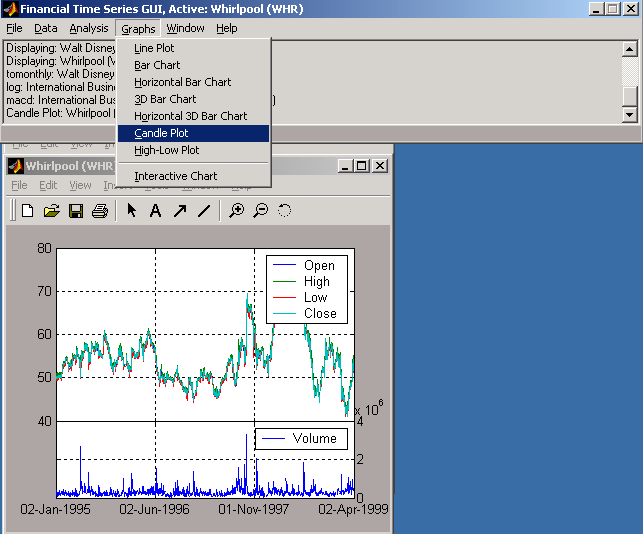Click the 01-Nov-1997 axis date label
This screenshot has height=534, width=643.
[x=253, y=509]
